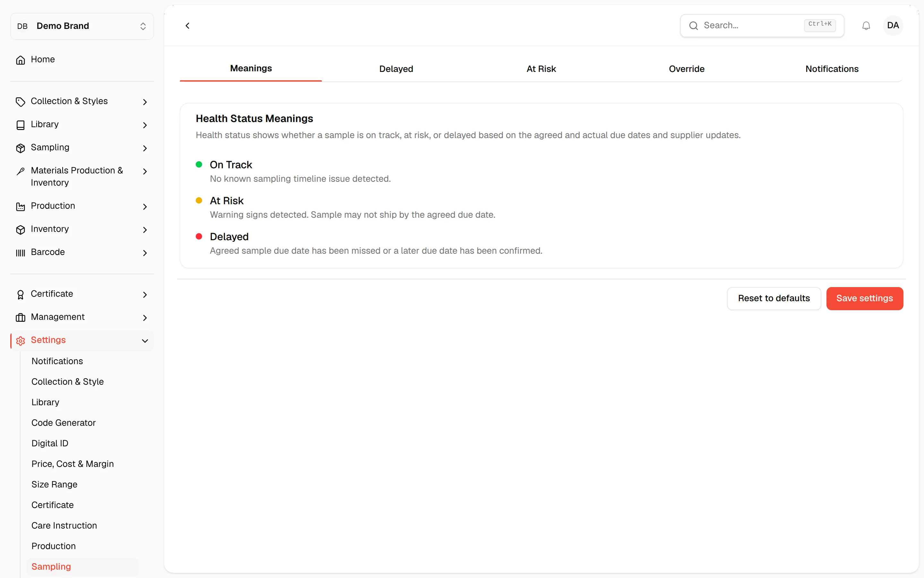Click the Settings gear icon

[x=21, y=341]
